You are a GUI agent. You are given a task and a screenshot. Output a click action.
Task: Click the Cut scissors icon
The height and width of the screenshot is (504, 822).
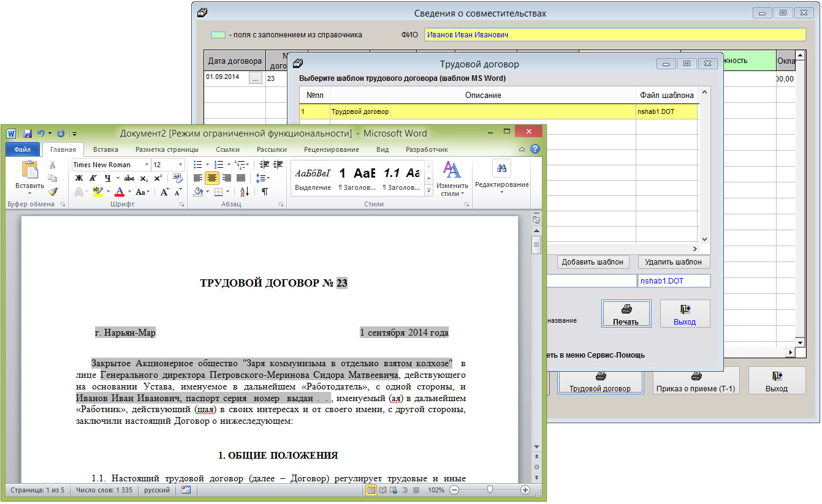tap(52, 165)
